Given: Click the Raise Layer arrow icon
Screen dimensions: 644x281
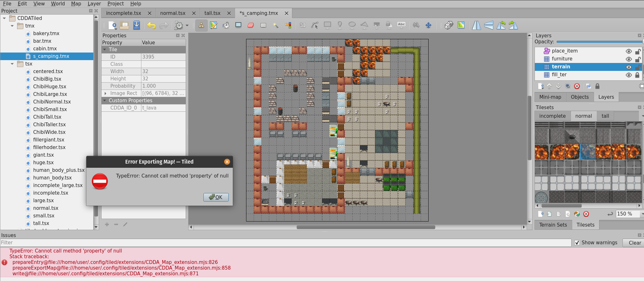Looking at the screenshot, I should pyautogui.click(x=549, y=86).
